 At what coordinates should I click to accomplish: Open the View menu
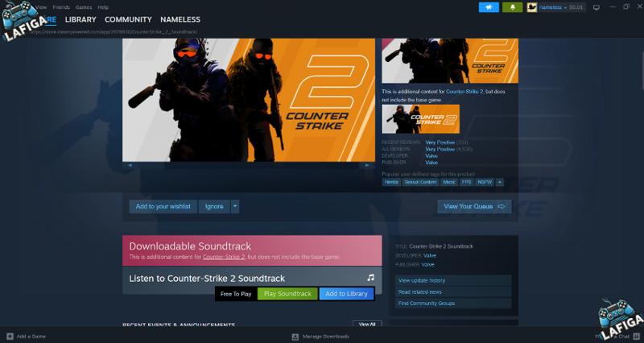click(42, 7)
